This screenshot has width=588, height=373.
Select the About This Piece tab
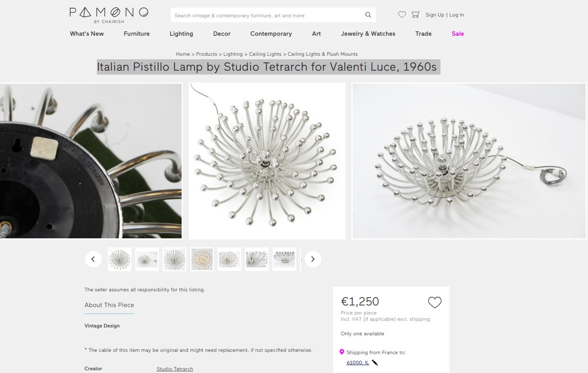109,305
